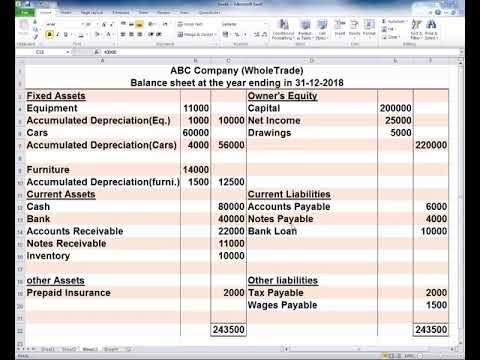Toggle Bold formatting in the ribbon

[x=50, y=34]
